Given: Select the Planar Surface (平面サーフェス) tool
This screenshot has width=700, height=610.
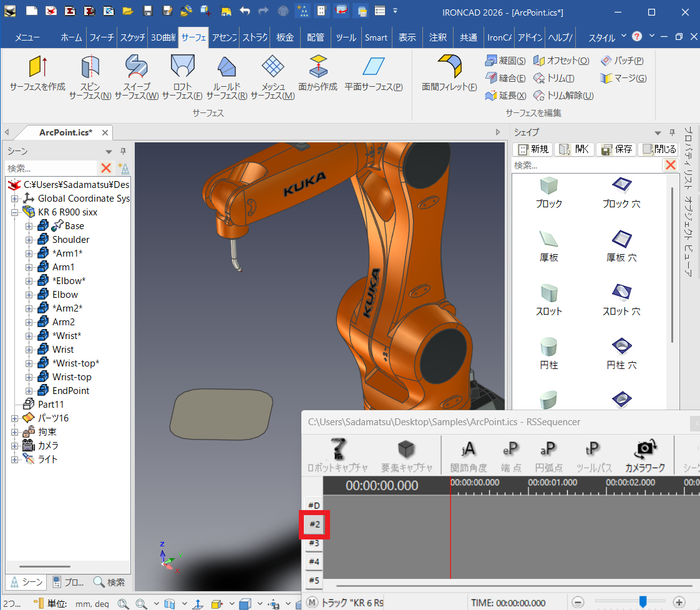Looking at the screenshot, I should (374, 73).
